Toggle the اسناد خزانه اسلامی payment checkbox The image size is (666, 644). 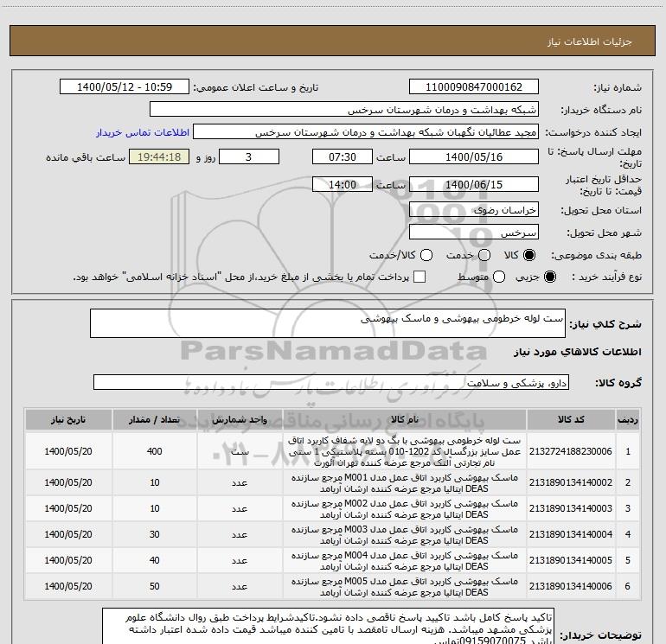419,277
